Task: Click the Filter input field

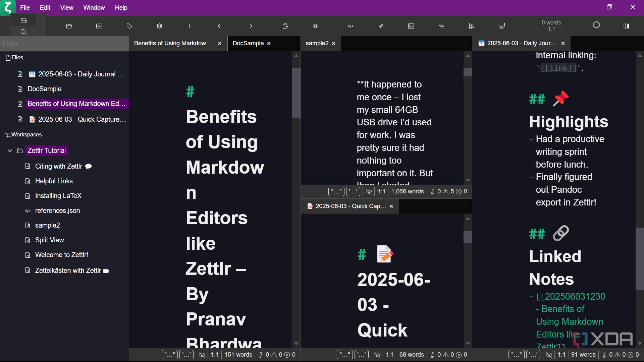Action: [x=64, y=43]
